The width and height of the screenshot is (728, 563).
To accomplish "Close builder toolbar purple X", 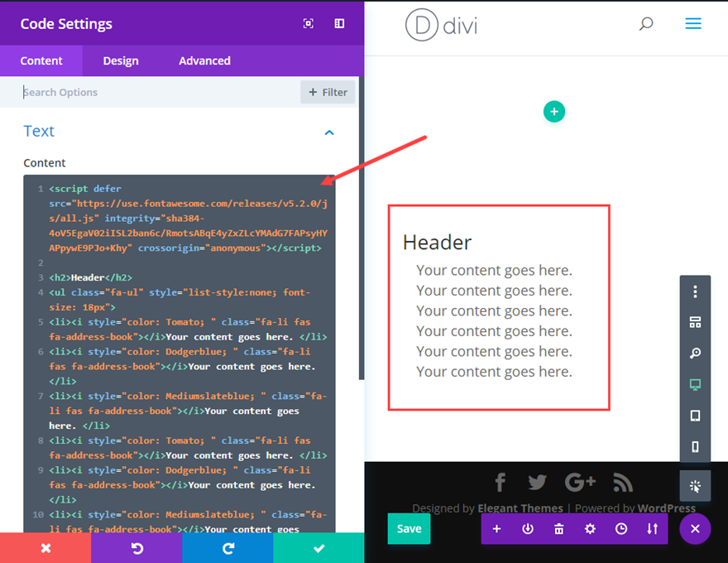I will tap(695, 528).
